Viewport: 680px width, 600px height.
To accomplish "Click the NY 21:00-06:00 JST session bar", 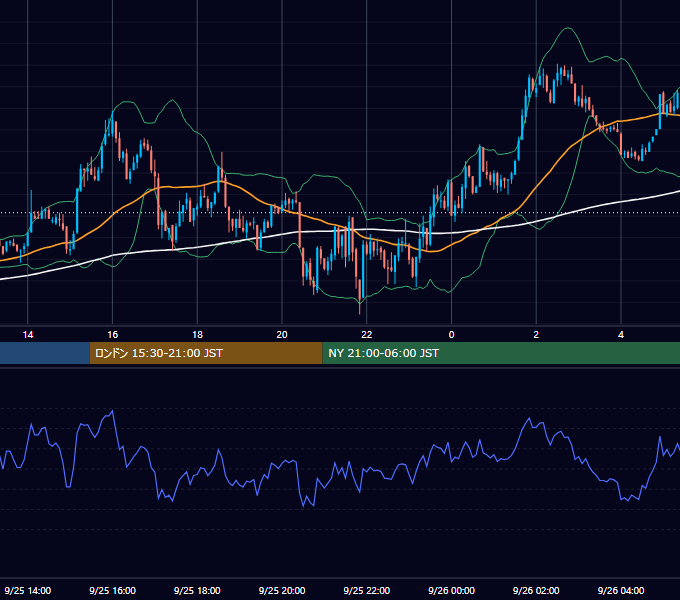I will [x=501, y=353].
